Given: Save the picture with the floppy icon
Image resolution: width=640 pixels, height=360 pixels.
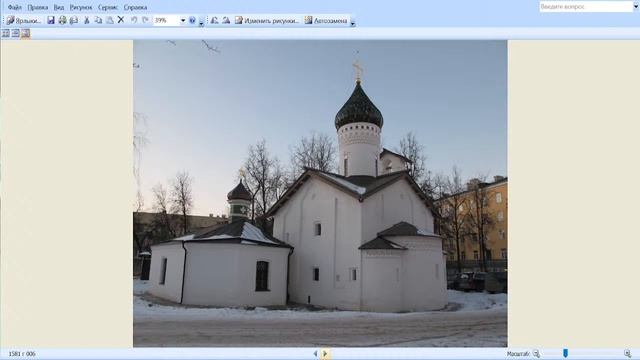Looking at the screenshot, I should (51, 20).
